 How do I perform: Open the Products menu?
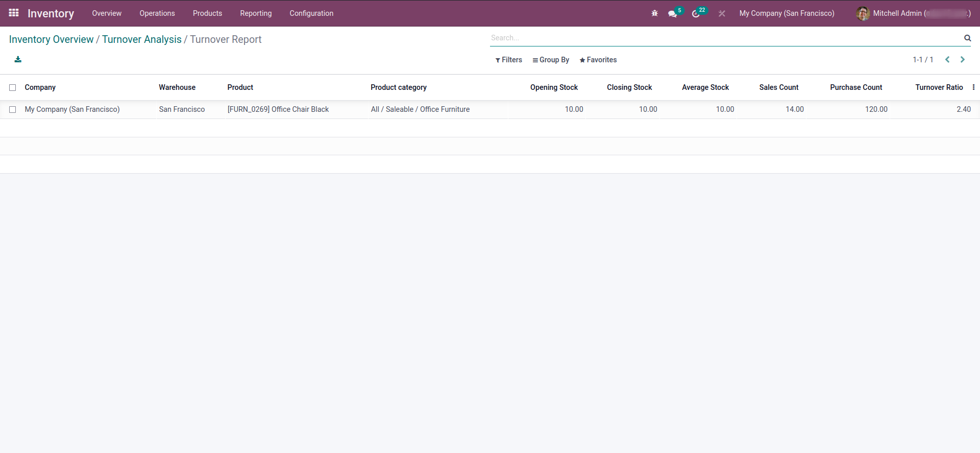coord(207,13)
